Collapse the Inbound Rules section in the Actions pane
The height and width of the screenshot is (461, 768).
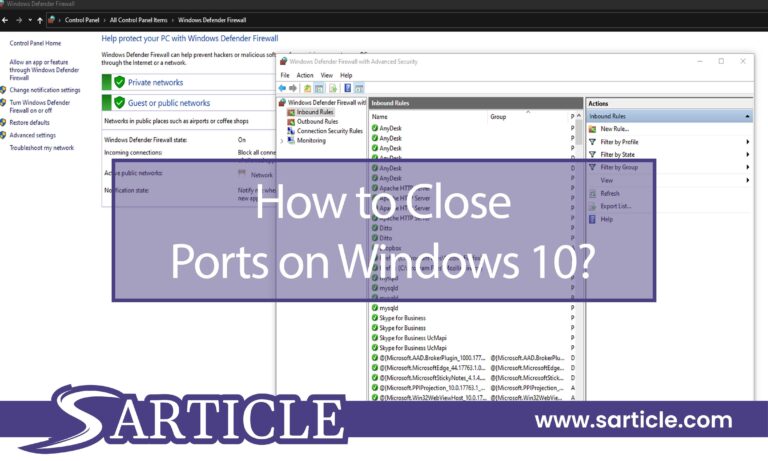coord(747,116)
